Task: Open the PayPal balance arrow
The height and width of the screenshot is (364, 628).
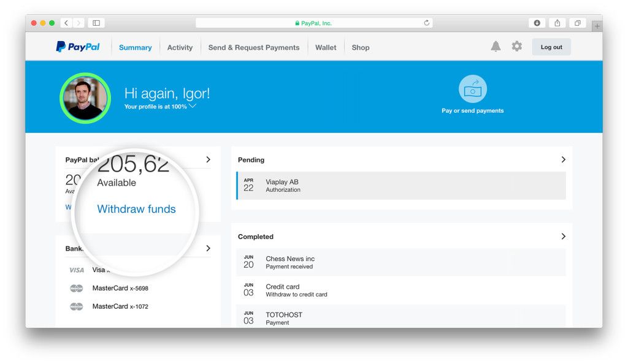Action: click(x=208, y=159)
